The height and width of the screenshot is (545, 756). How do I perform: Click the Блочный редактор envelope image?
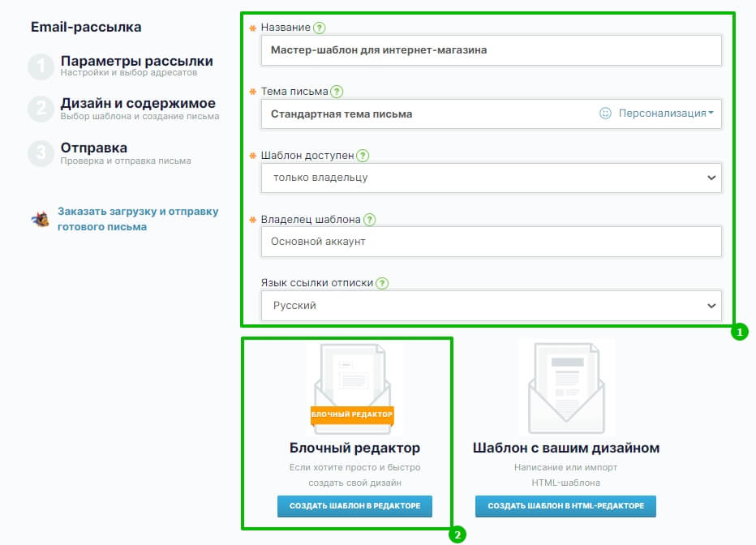click(354, 388)
